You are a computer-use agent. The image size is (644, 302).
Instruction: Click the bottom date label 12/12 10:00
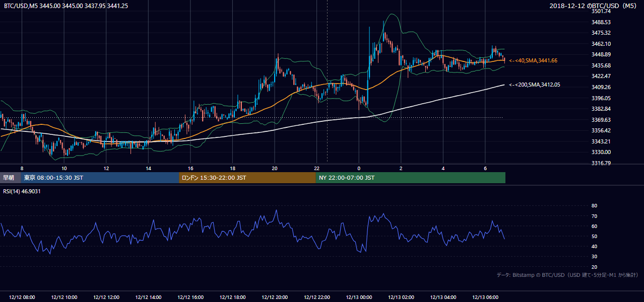[x=64, y=297]
